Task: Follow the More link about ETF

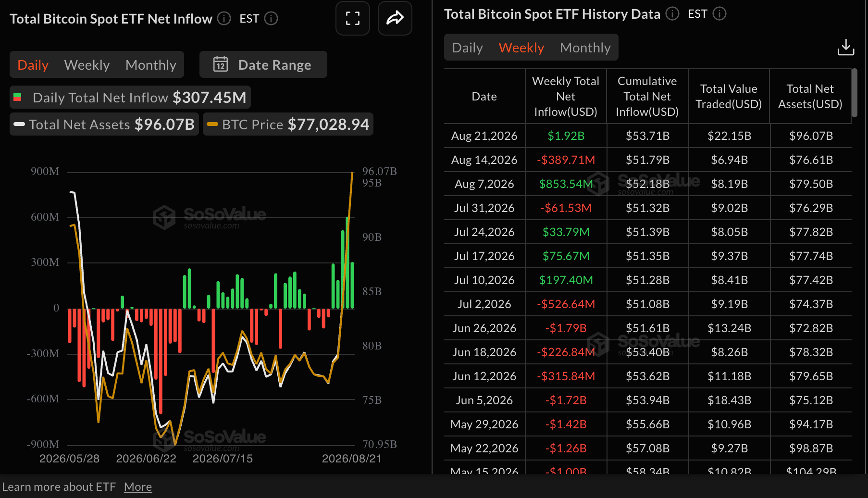Action: pyautogui.click(x=138, y=487)
